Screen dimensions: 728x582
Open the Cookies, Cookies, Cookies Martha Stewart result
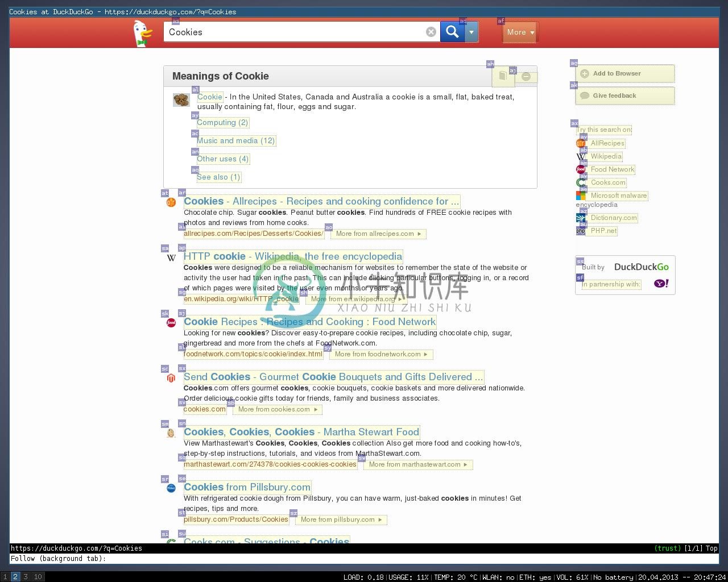point(301,432)
